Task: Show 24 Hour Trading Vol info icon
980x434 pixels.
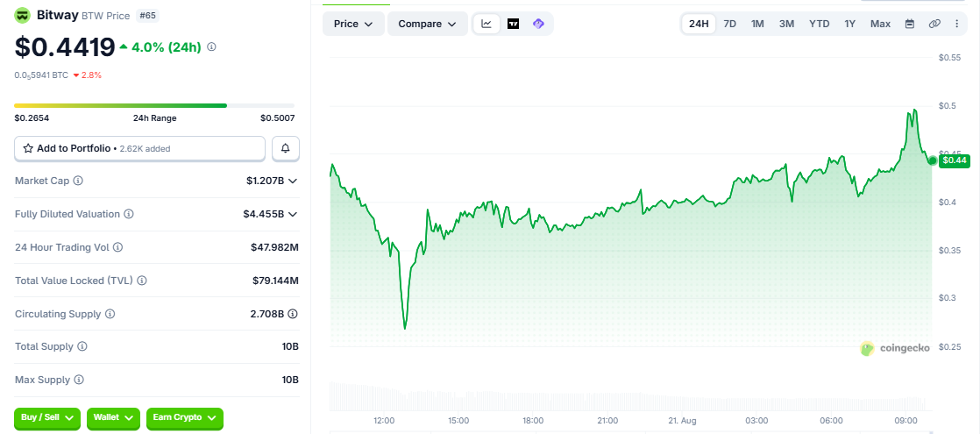Action: tap(118, 247)
